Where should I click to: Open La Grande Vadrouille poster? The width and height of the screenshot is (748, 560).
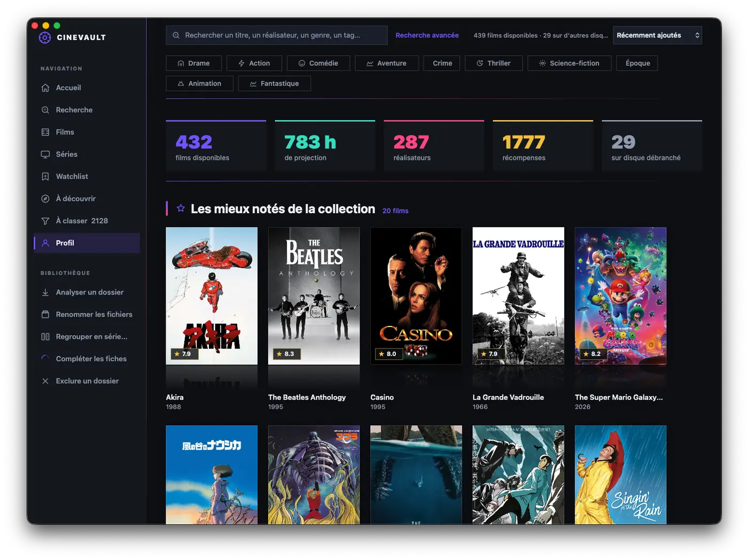518,296
